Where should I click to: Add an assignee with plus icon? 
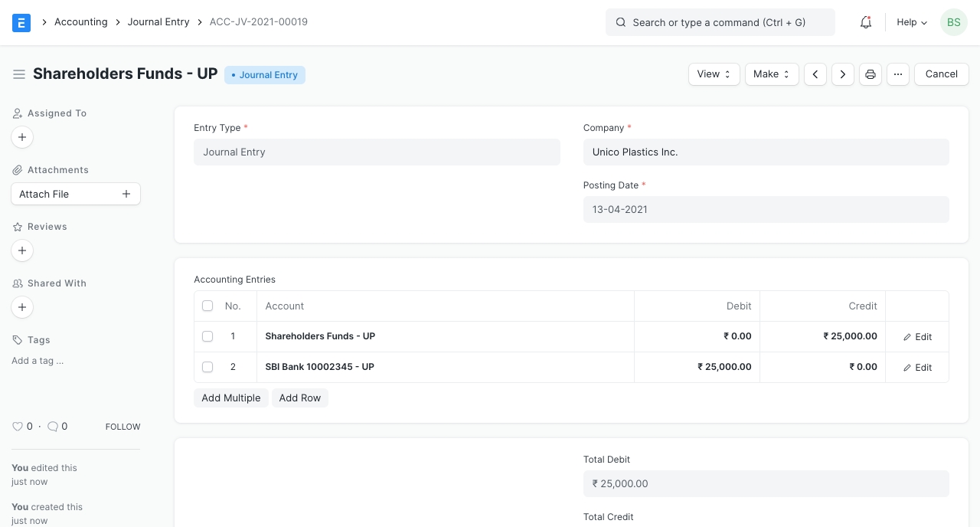tap(22, 137)
